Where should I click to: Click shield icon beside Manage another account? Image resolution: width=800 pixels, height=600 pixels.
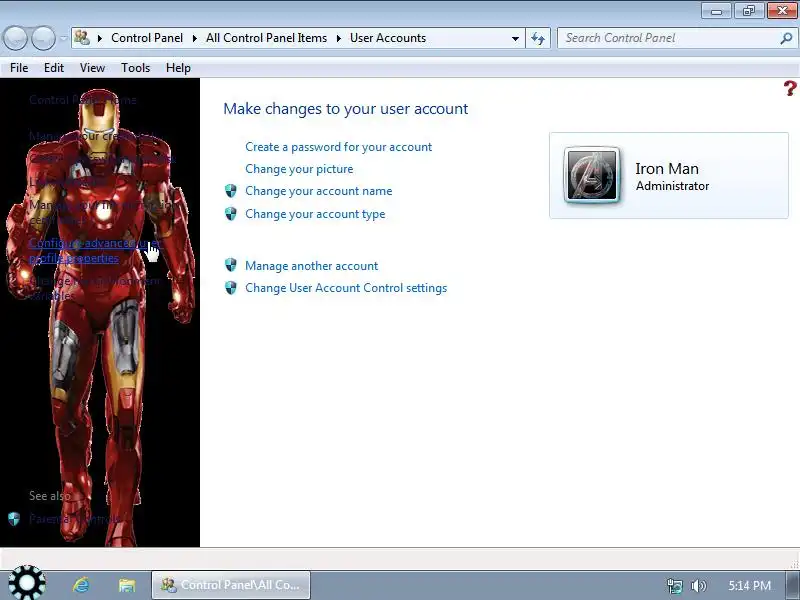(231, 265)
